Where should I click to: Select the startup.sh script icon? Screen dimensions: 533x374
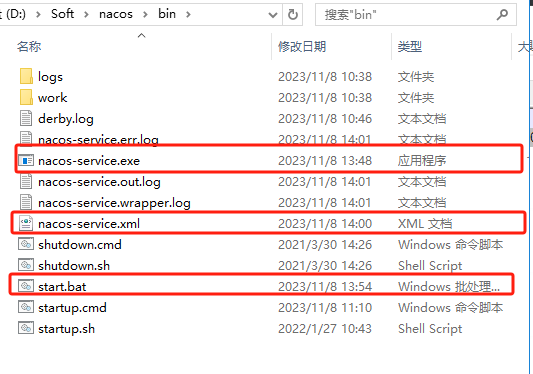coord(26,328)
